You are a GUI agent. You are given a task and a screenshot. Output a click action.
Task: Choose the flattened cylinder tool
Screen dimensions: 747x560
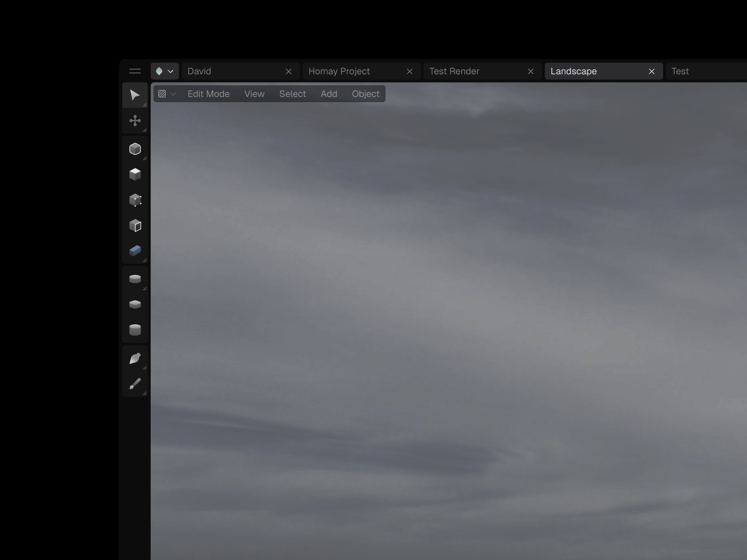click(x=135, y=304)
